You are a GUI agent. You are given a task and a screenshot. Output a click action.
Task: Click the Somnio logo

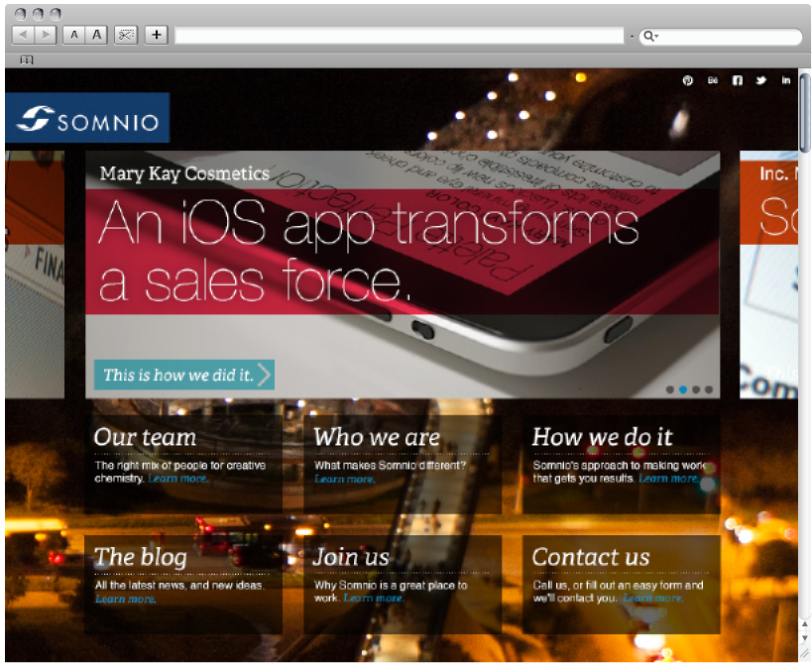(87, 118)
